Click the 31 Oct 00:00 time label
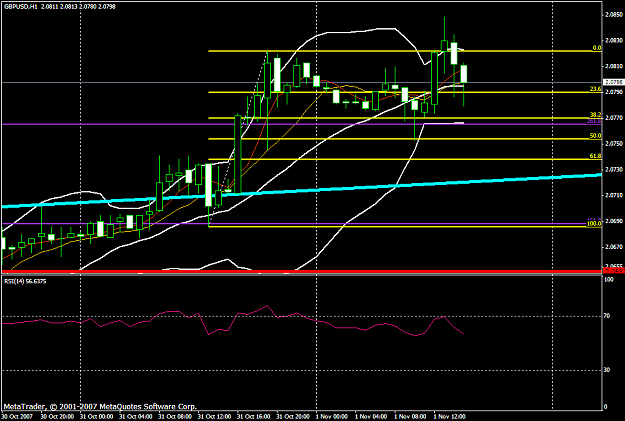 coord(96,417)
